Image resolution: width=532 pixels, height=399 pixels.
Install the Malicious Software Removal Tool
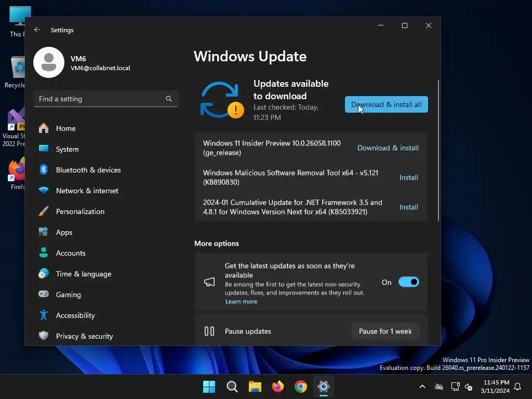point(408,178)
